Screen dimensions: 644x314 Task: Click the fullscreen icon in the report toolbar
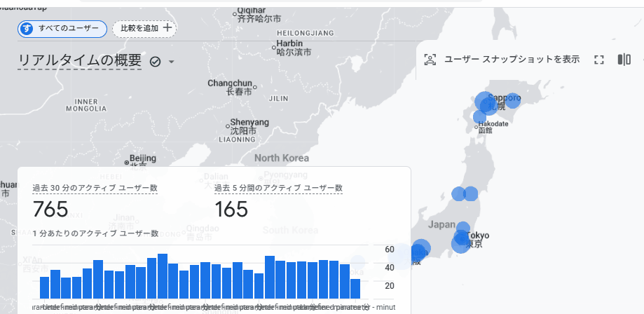[x=598, y=60]
